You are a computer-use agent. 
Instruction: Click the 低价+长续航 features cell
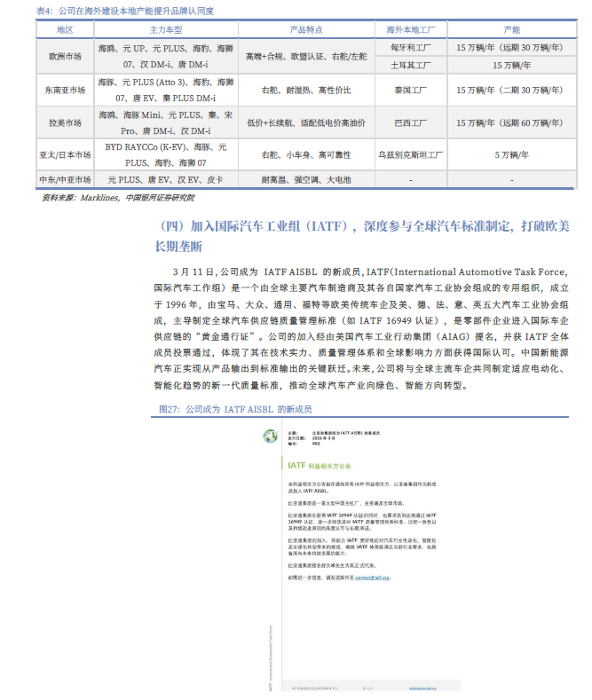306,122
